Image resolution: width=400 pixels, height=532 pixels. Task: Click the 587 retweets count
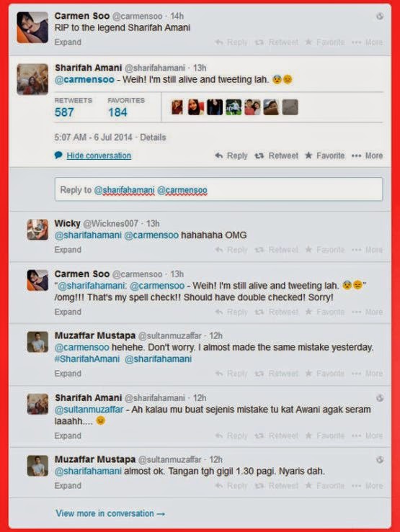coord(64,112)
